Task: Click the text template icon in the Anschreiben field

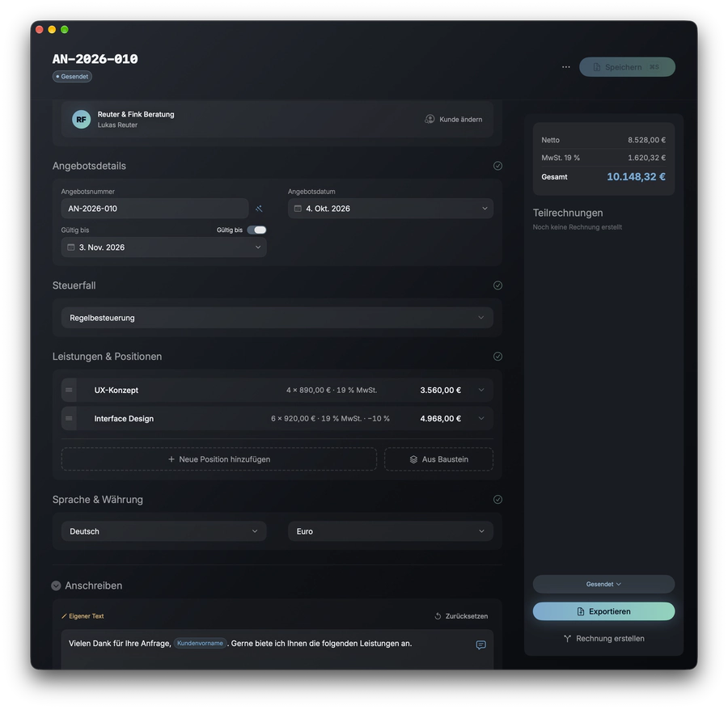Action: click(x=481, y=644)
